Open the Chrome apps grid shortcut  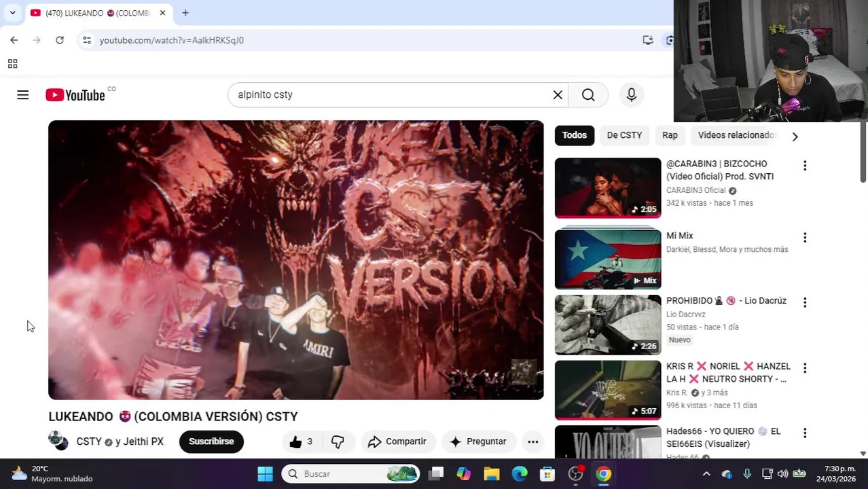[x=12, y=64]
